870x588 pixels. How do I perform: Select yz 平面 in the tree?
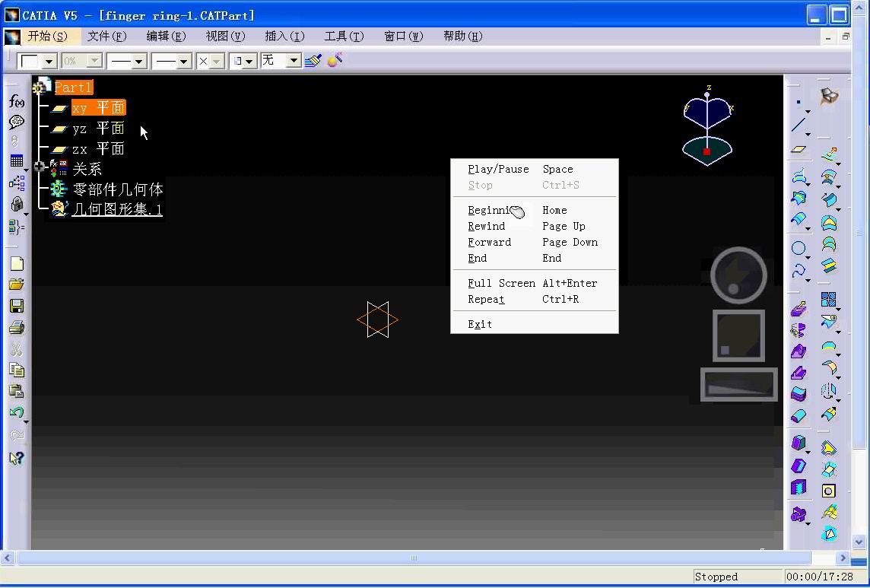coord(98,129)
